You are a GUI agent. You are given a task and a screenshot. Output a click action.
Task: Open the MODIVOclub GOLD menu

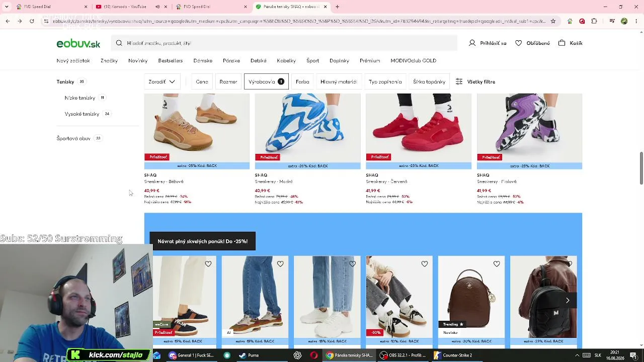[x=413, y=61]
